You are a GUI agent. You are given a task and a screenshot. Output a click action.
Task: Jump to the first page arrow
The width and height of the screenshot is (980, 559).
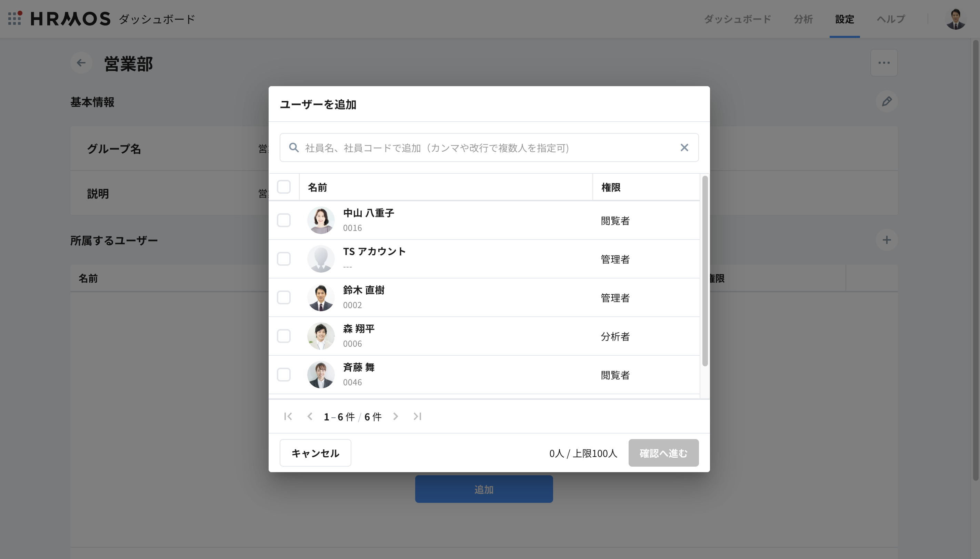[288, 416]
